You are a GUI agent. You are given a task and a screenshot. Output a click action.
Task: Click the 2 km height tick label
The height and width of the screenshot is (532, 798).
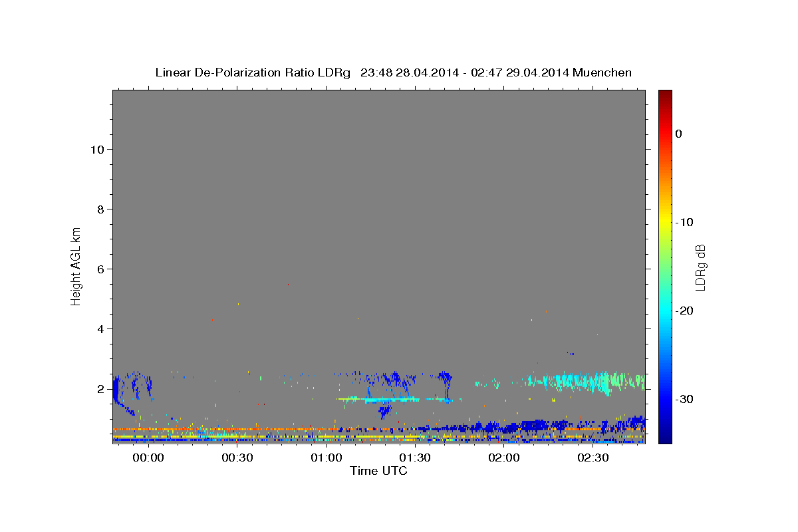pos(100,388)
